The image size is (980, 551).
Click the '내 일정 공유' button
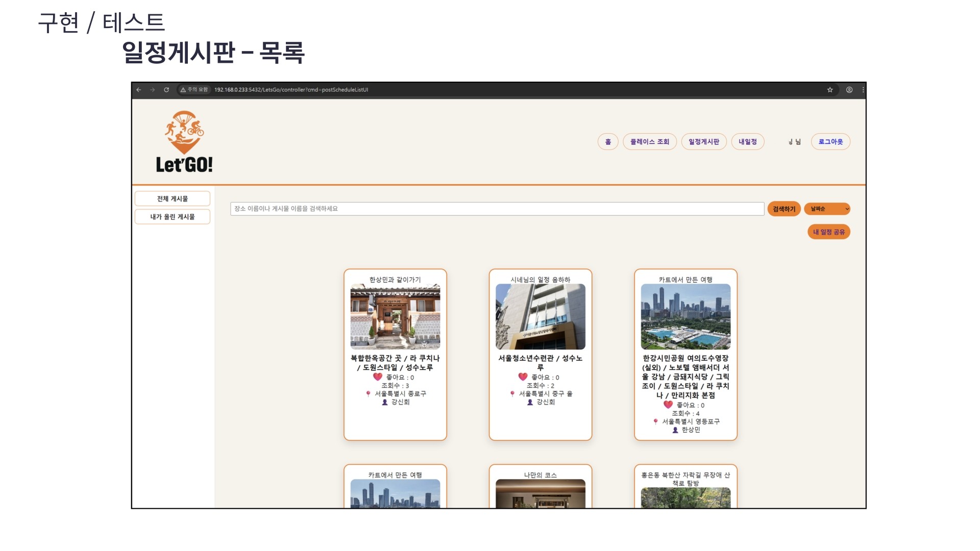click(x=829, y=232)
